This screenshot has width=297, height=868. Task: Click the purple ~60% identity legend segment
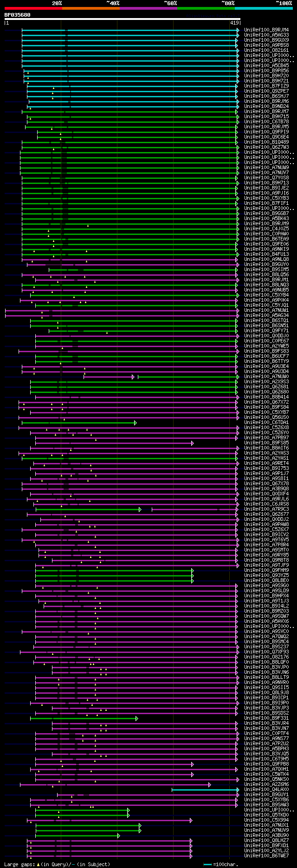point(148,8)
